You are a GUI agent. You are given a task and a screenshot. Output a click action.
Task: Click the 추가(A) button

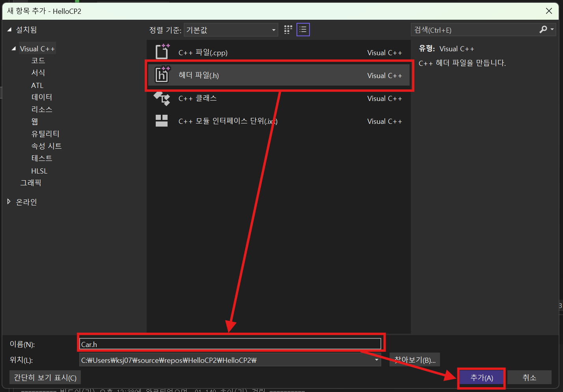tap(482, 377)
